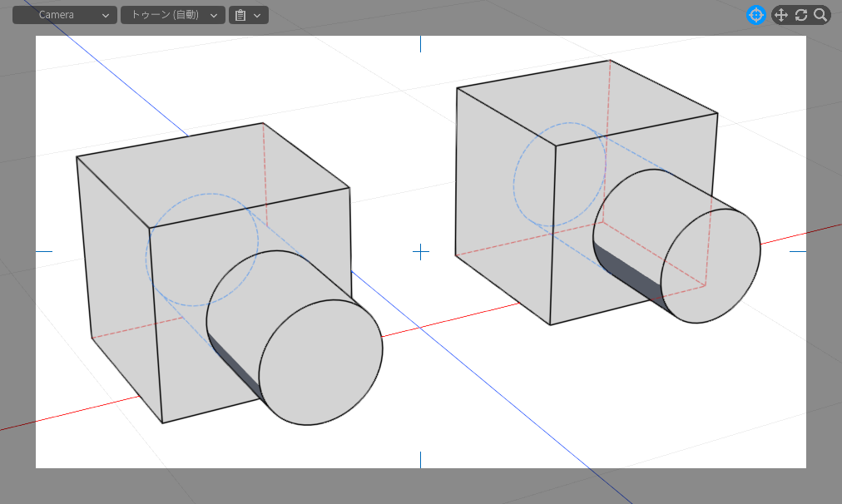Open the トゥーン (自動) shading dropdown
Image resolution: width=842 pixels, height=504 pixels.
(172, 15)
